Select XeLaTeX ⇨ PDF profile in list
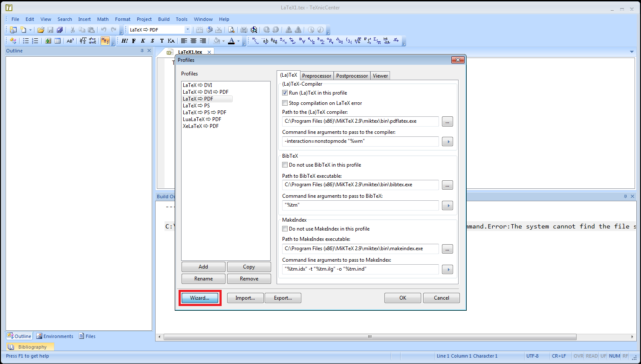Image resolution: width=641 pixels, height=364 pixels. (201, 126)
